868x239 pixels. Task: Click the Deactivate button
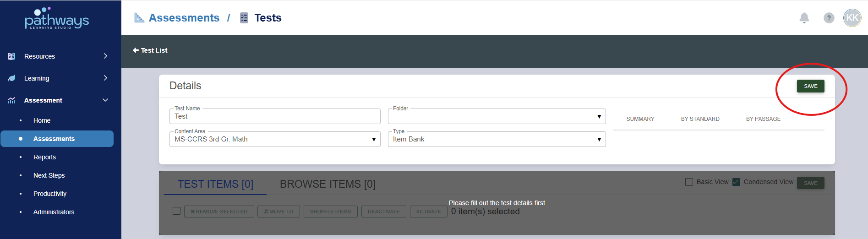pyautogui.click(x=383, y=212)
